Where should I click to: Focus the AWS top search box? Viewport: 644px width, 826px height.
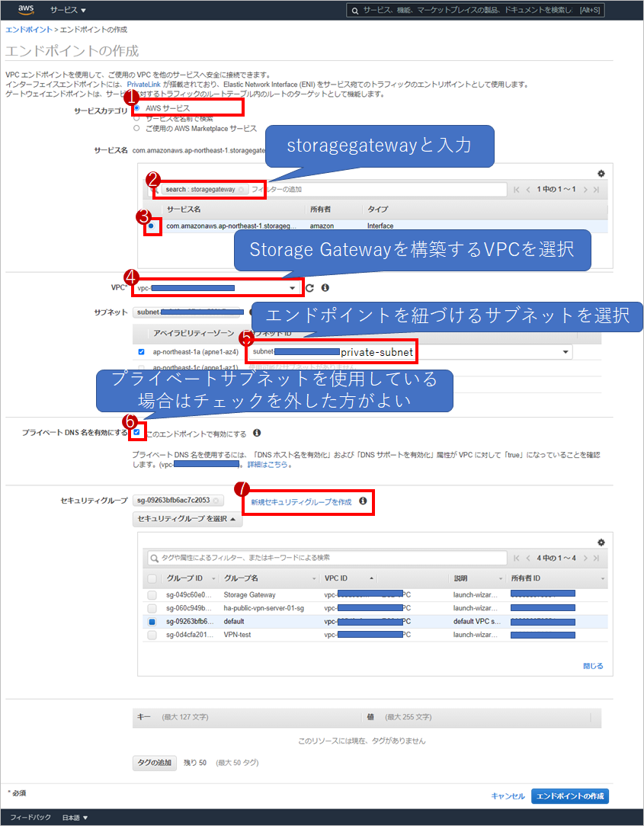(x=476, y=10)
